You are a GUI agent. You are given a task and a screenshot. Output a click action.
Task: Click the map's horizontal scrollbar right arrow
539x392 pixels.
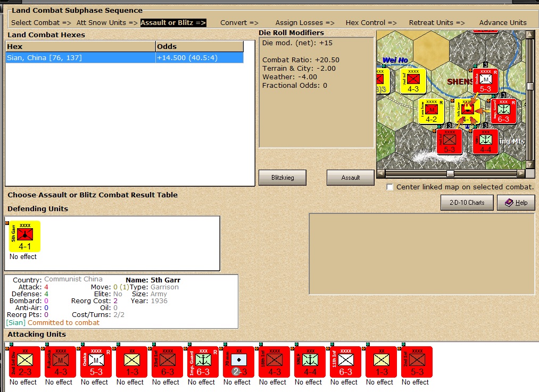521,173
